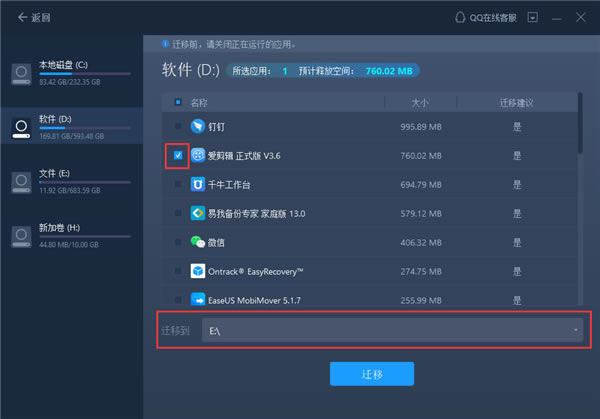Open the title-bar dropdown menu icon
This screenshot has height=419, width=600.
coord(532,17)
